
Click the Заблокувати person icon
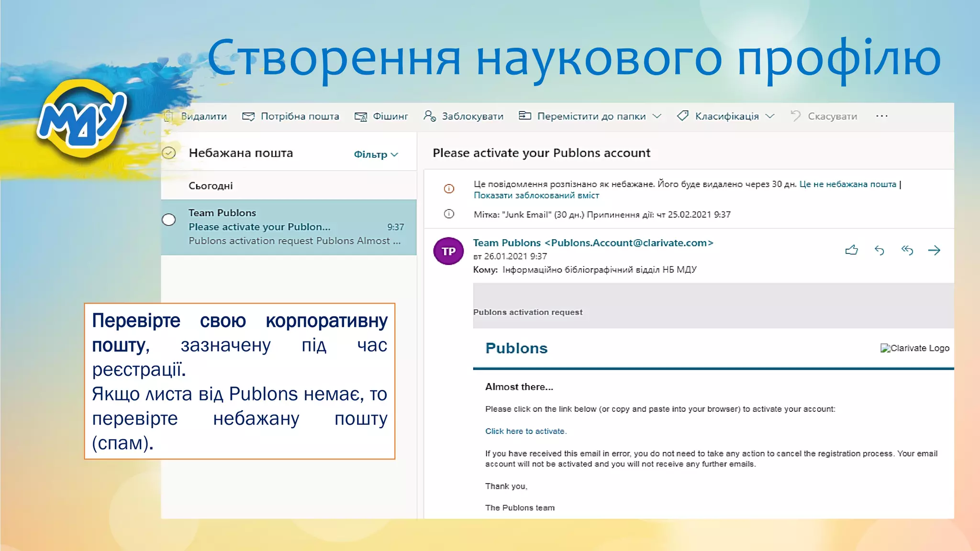(x=429, y=116)
